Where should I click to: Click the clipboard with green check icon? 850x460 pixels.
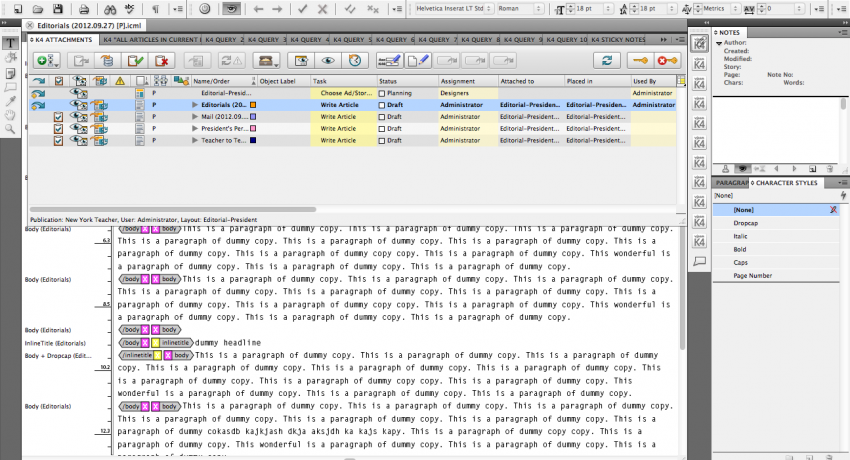tap(135, 61)
